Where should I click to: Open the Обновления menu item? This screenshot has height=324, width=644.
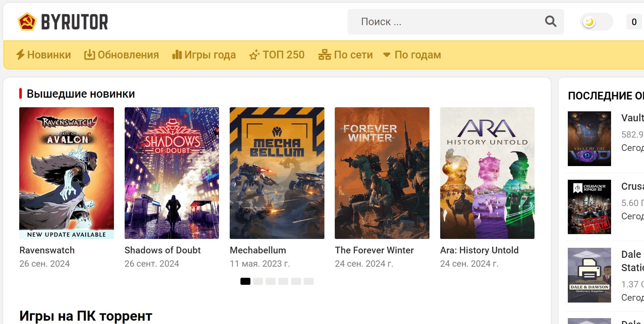(128, 55)
